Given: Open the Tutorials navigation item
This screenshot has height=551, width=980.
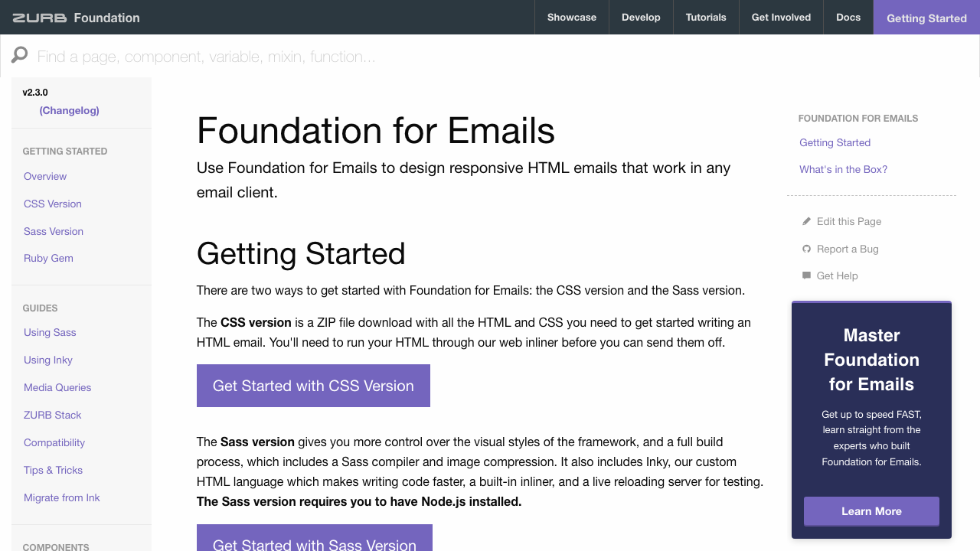Looking at the screenshot, I should click(x=705, y=17).
